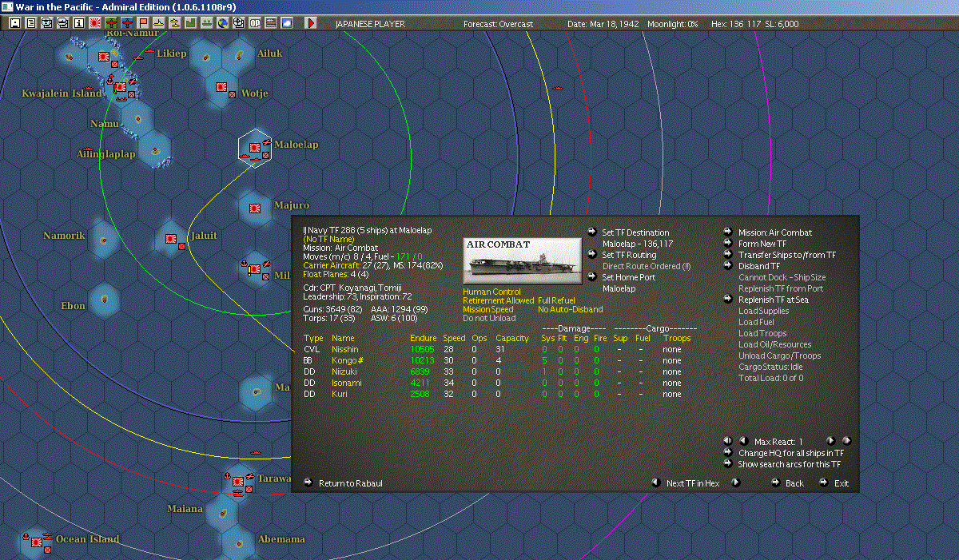Click Form New TF option
The width and height of the screenshot is (959, 560).
762,244
